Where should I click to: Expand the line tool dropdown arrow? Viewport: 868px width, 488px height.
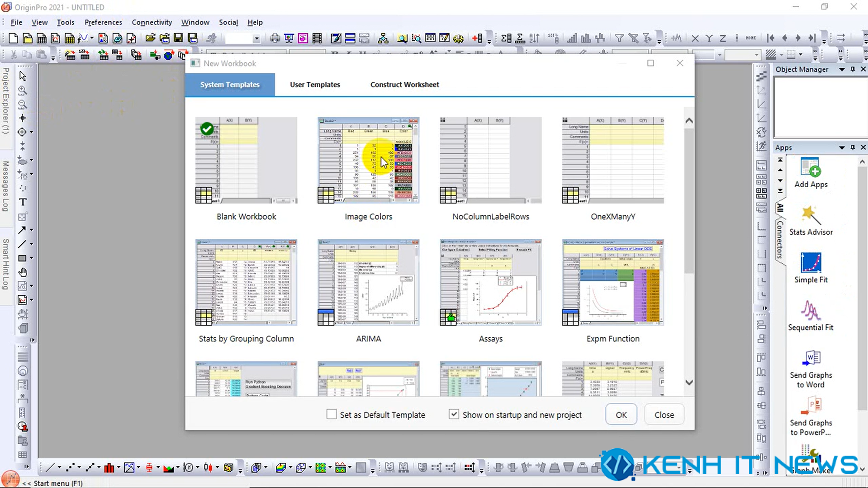[x=32, y=244]
